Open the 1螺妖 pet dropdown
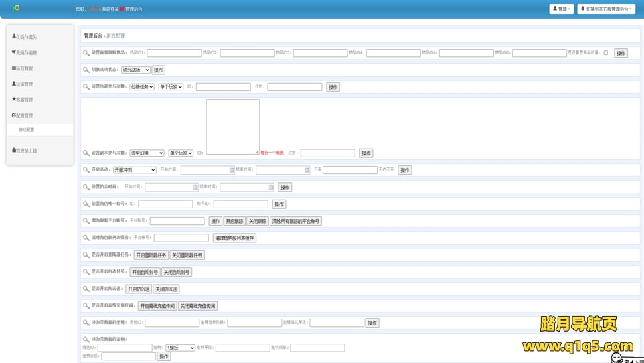 coord(180,348)
